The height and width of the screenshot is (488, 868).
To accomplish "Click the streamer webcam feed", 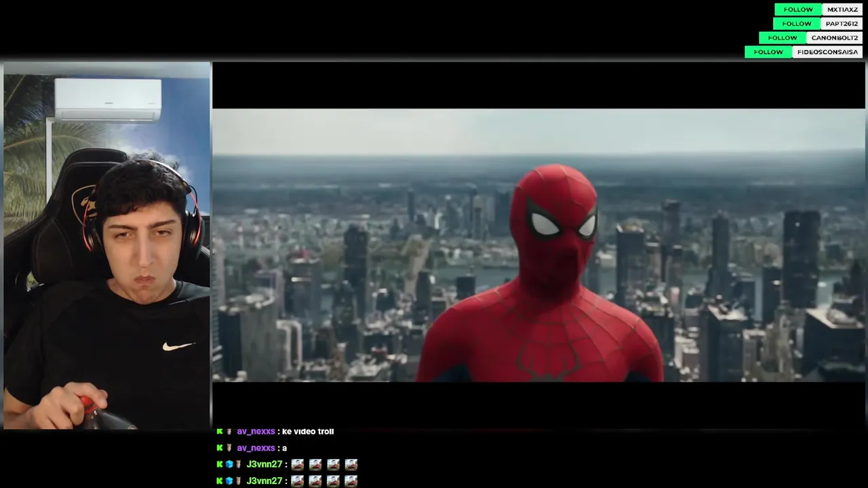I will pos(107,245).
